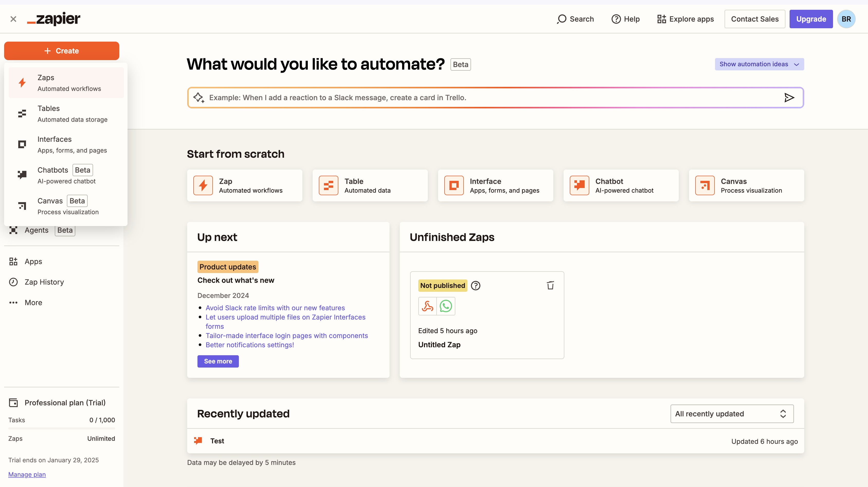Image resolution: width=868 pixels, height=487 pixels.
Task: Delete the Untitled Zap with trash icon
Action: coord(550,285)
